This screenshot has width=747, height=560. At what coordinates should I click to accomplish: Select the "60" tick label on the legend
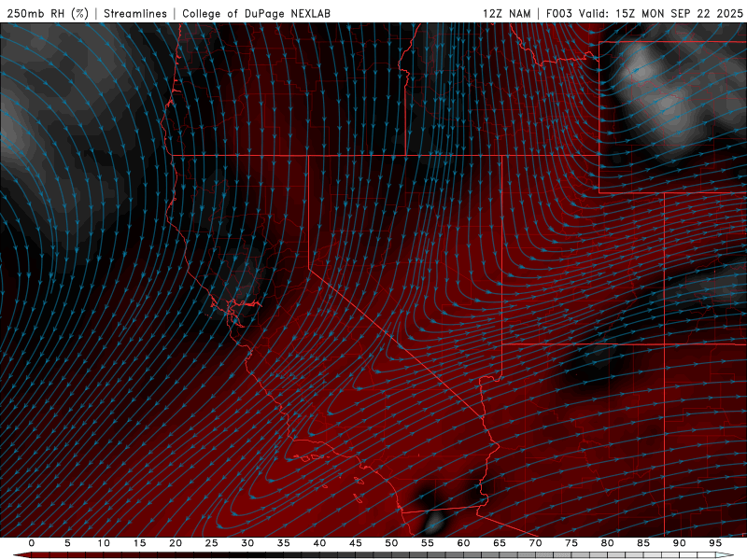[x=463, y=543]
